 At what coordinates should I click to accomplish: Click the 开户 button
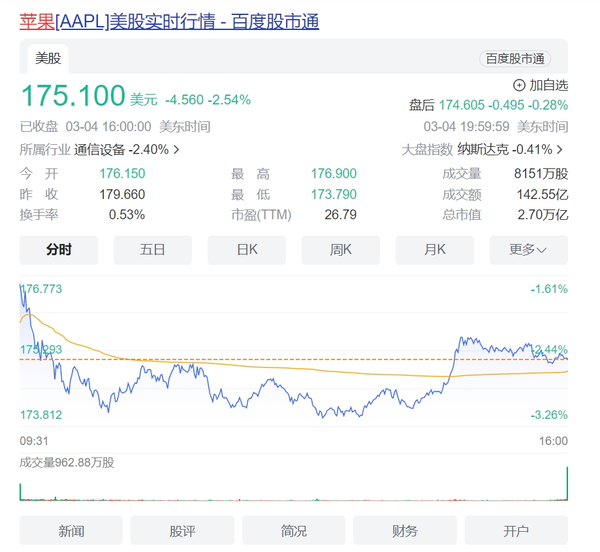(x=516, y=530)
